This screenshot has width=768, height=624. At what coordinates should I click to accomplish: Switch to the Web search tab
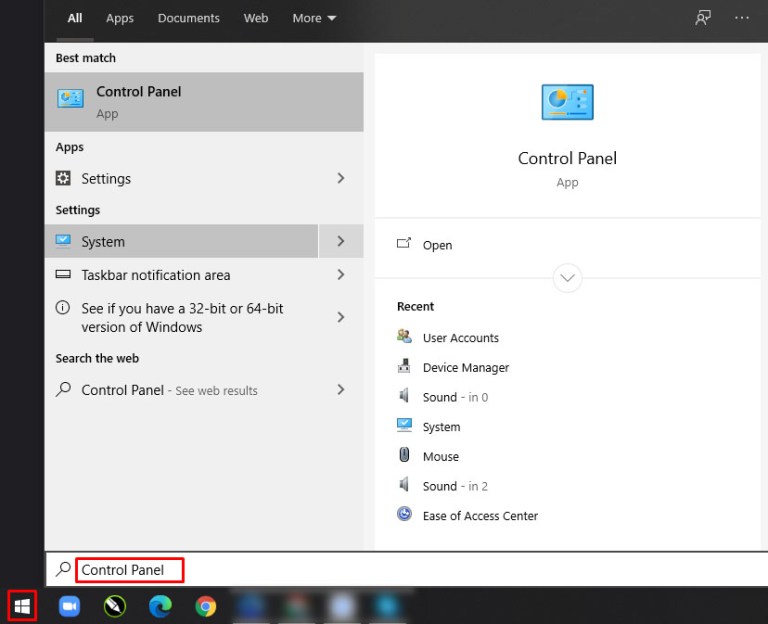256,18
